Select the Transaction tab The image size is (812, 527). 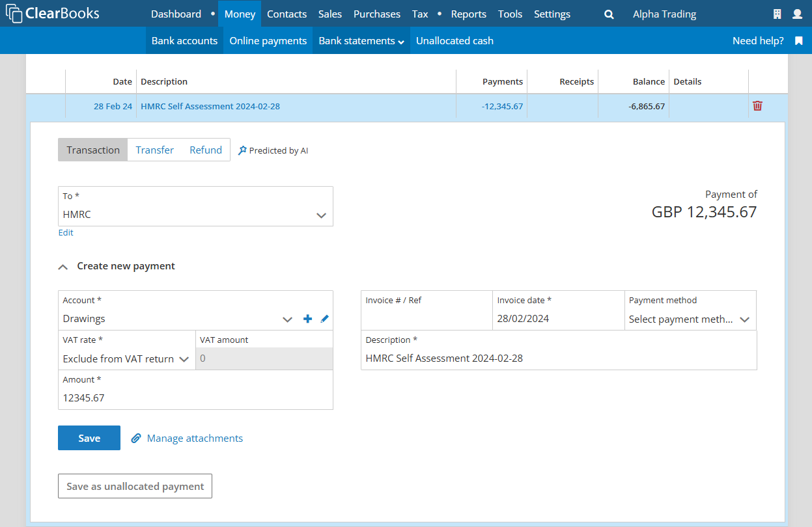[93, 150]
